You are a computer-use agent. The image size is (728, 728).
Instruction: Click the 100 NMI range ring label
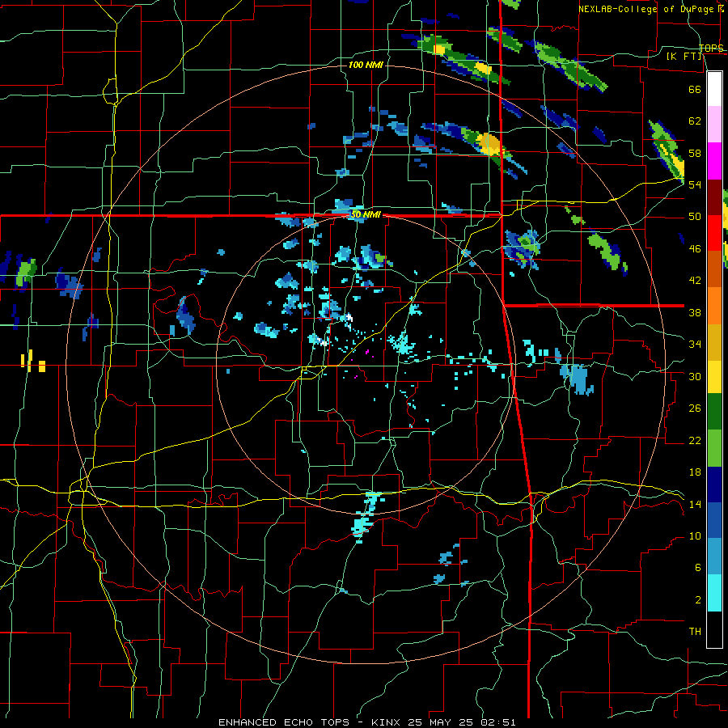[x=366, y=65]
